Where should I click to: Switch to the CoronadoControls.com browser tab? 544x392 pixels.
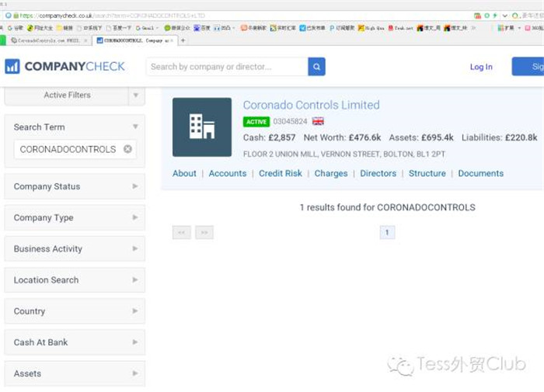[48, 40]
